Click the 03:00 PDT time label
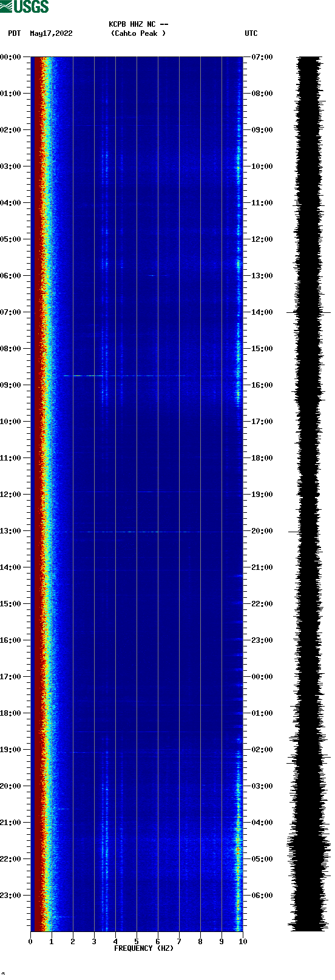The height and width of the screenshot is (980, 335). coord(11,166)
